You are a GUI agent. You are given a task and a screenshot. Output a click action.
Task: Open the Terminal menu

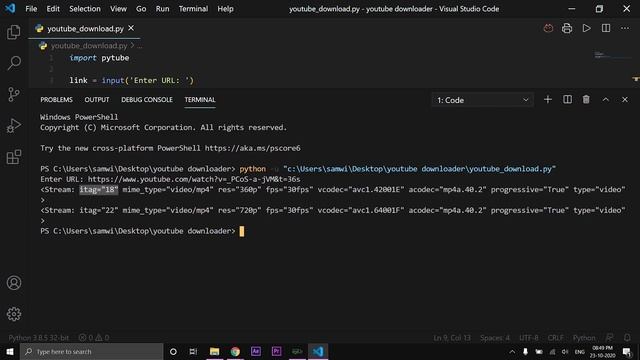coord(193,9)
